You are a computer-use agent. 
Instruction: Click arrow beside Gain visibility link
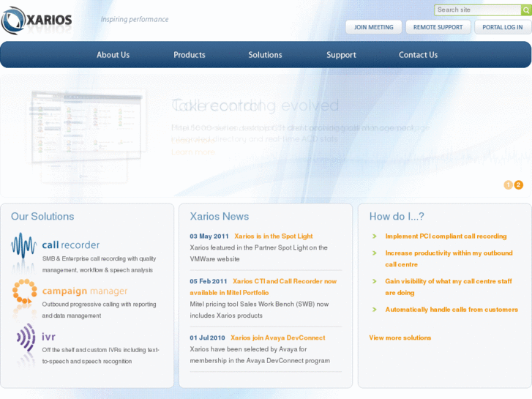coord(375,282)
